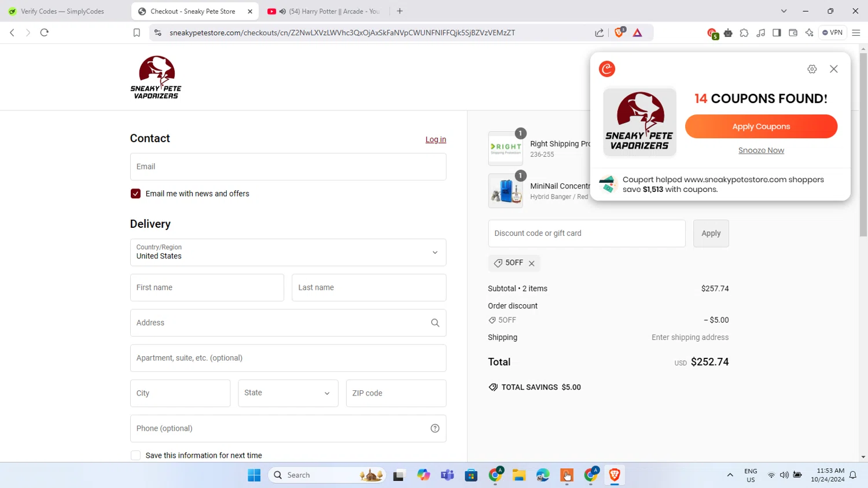The height and width of the screenshot is (488, 868).
Task: Close the Coupert coupon popup
Action: (x=833, y=69)
